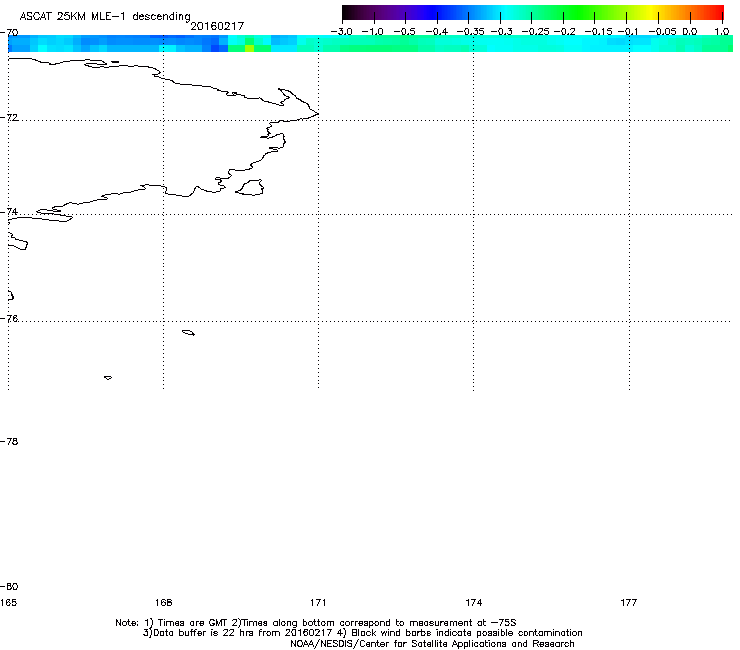Viewport: 740px width, 650px height.
Task: Click the 'Times are GMT' note line
Action: pos(316,623)
